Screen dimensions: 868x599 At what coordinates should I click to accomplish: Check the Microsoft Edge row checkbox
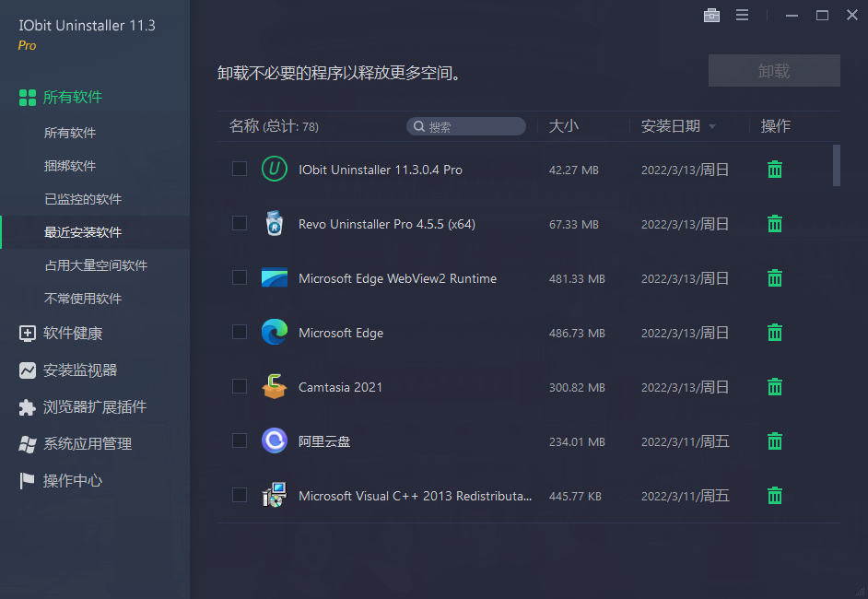click(240, 332)
